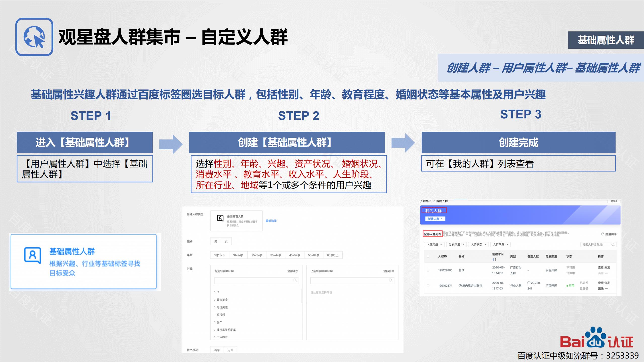Click 全部删除 in the selected list
Screen dimensions: 644x362
[x=389, y=271]
